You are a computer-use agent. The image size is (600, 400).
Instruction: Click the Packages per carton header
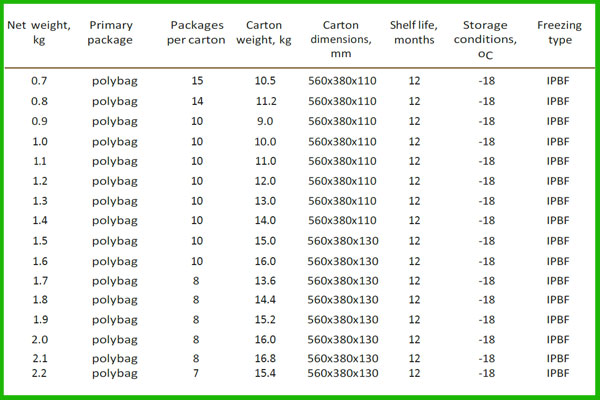[196, 32]
